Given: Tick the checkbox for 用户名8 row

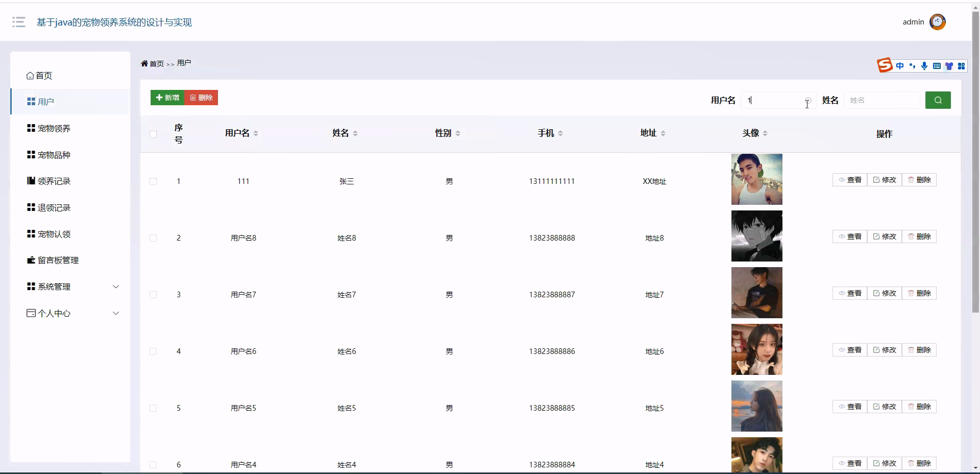Looking at the screenshot, I should [x=153, y=238].
